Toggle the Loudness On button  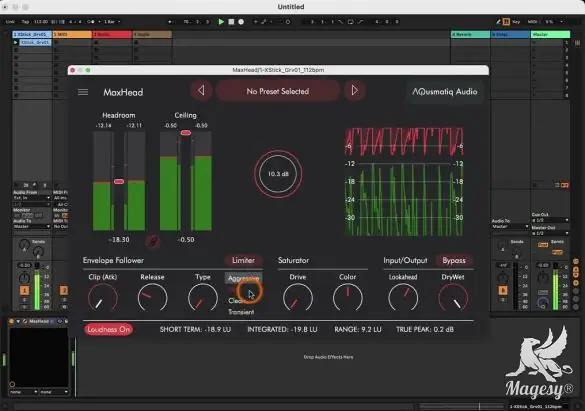point(109,329)
